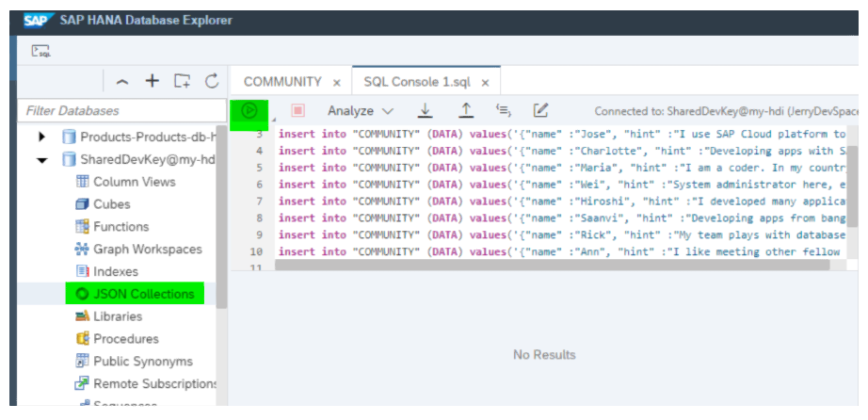
Task: Open the Analyze dropdown
Action: tap(361, 111)
